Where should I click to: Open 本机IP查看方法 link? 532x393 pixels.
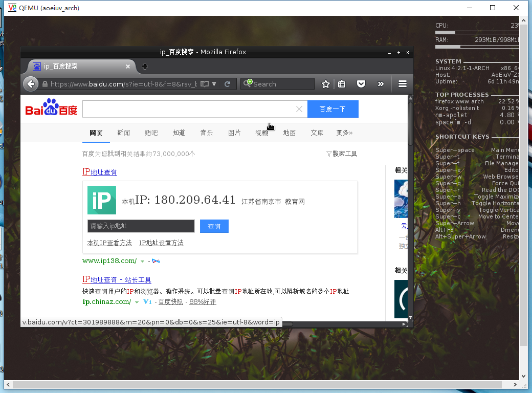point(109,243)
